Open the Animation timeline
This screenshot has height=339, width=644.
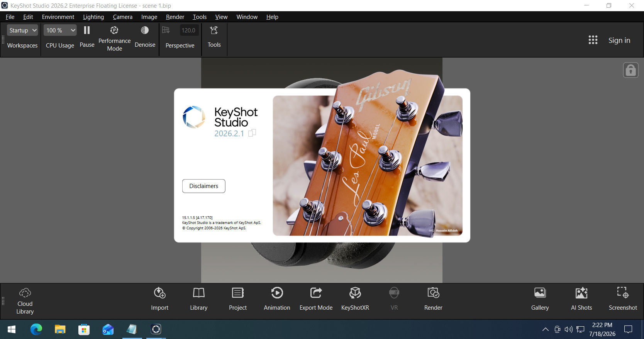pos(277,299)
